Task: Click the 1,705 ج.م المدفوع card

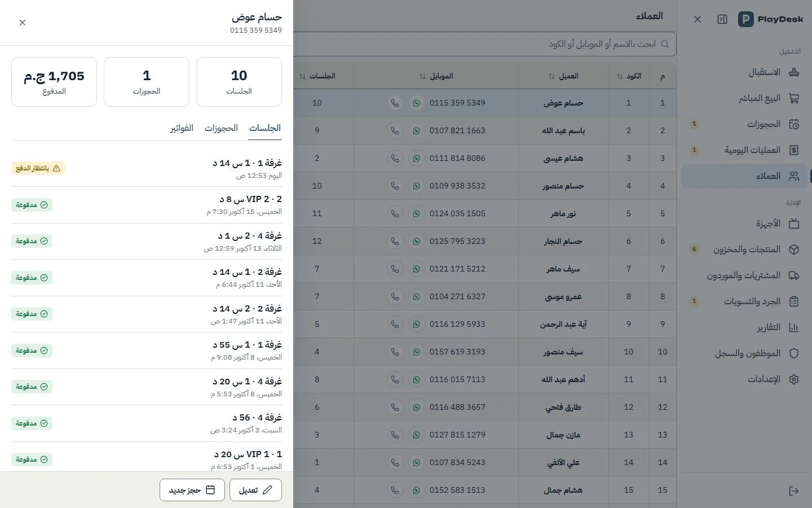Action: click(x=54, y=82)
